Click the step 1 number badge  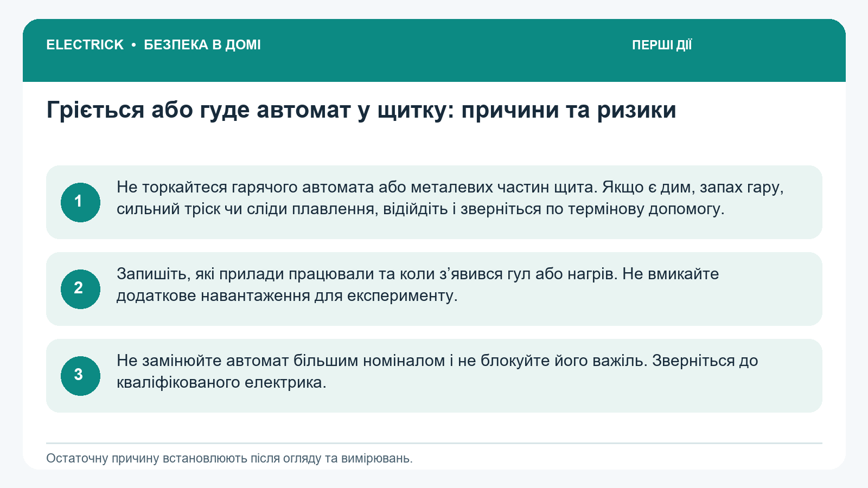coord(80,202)
